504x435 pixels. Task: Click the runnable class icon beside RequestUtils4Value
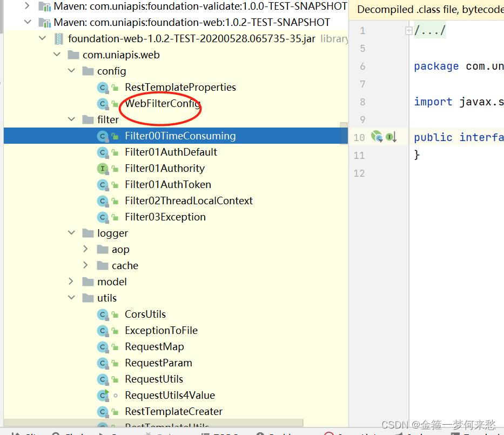(x=103, y=395)
